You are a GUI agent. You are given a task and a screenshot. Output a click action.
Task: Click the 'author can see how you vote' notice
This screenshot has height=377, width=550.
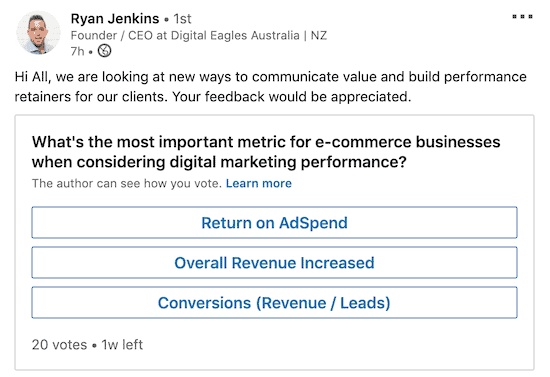[127, 183]
